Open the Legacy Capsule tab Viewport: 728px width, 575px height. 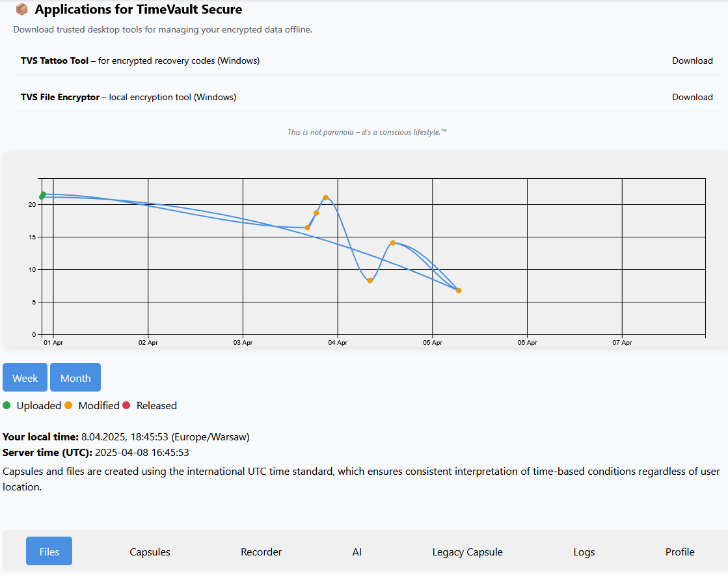pyautogui.click(x=467, y=552)
